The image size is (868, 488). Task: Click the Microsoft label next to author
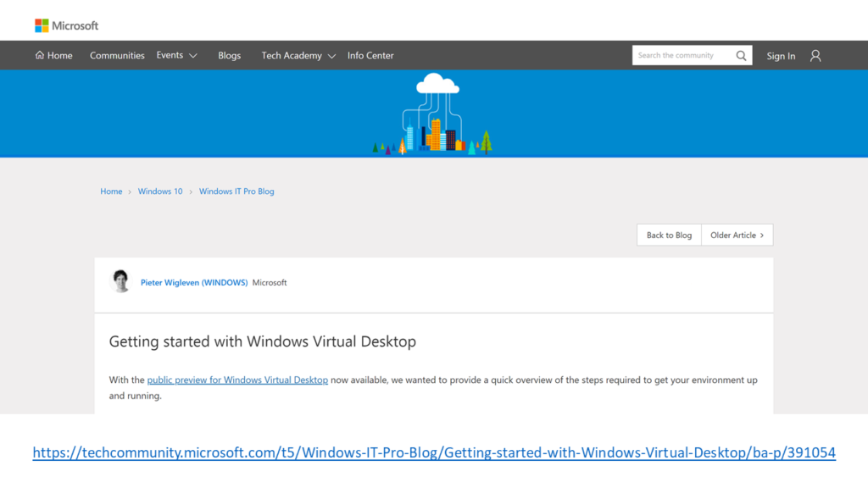[270, 282]
